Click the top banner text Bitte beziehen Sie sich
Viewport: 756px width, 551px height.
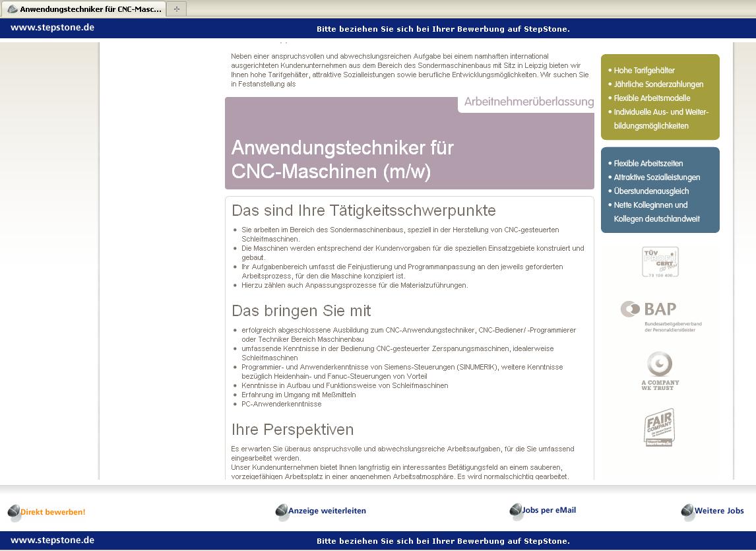point(443,29)
